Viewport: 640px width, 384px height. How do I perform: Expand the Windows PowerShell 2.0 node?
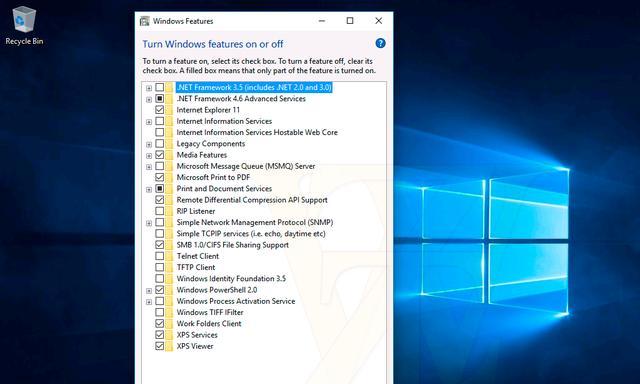[x=149, y=291]
